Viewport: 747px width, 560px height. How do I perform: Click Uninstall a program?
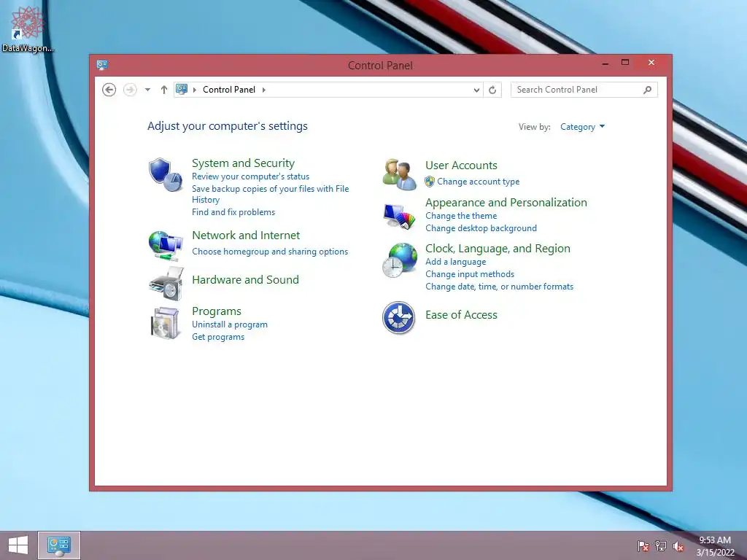click(230, 324)
